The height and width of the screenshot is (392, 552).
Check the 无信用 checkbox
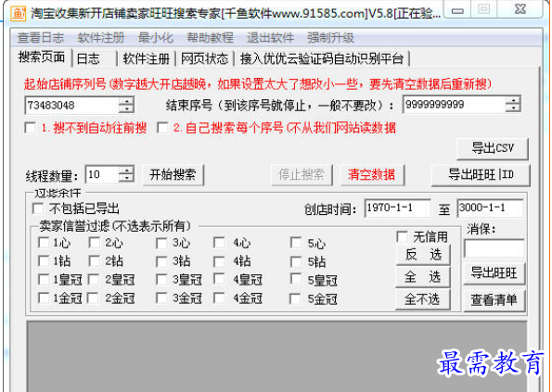tap(403, 236)
